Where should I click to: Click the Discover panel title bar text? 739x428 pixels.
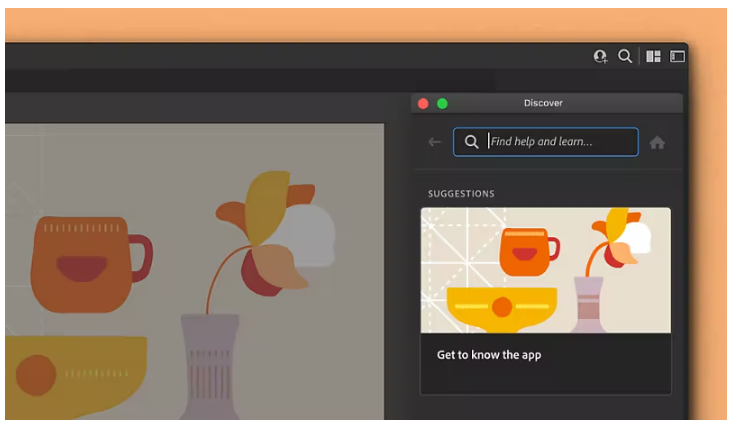(x=543, y=103)
